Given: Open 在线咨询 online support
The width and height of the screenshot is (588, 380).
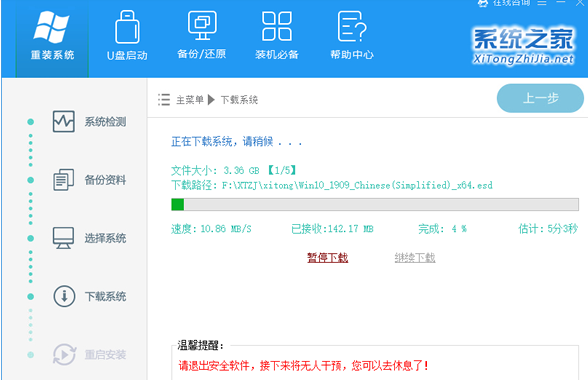Looking at the screenshot, I should 505,3.
